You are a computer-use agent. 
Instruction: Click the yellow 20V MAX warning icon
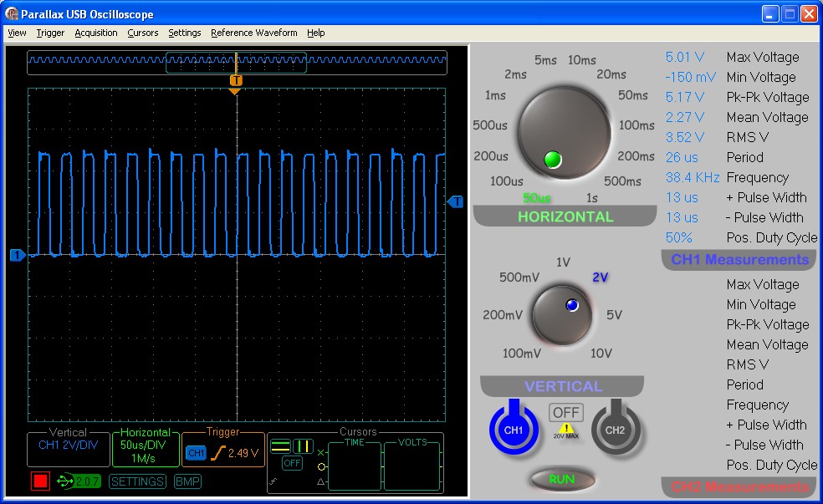(x=565, y=431)
